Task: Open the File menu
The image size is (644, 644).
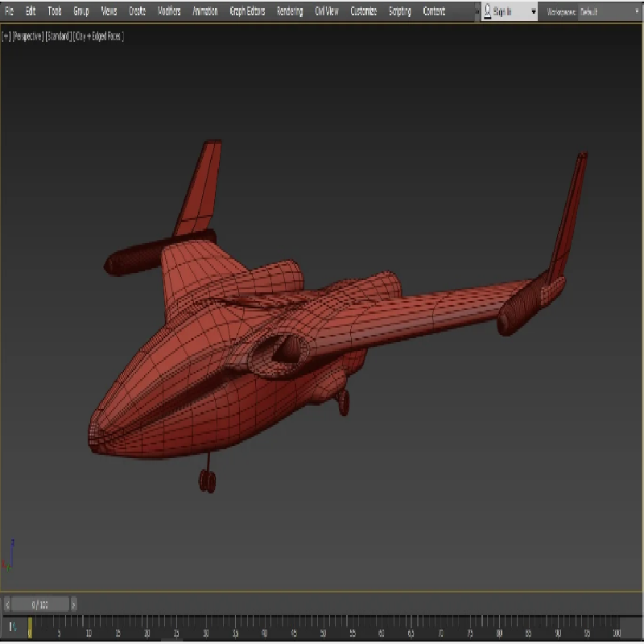Action: (9, 11)
